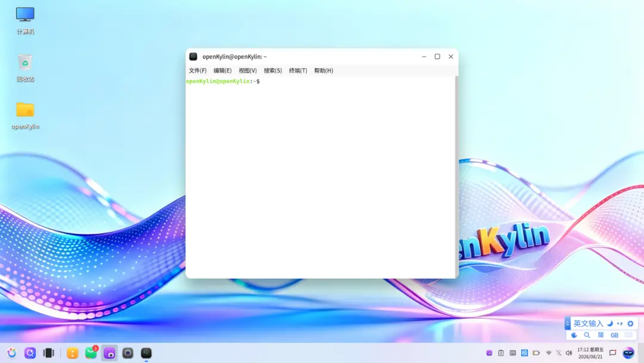This screenshot has height=363, width=644.
Task: Open the AI assistant robot icon
Action: [x=628, y=353]
